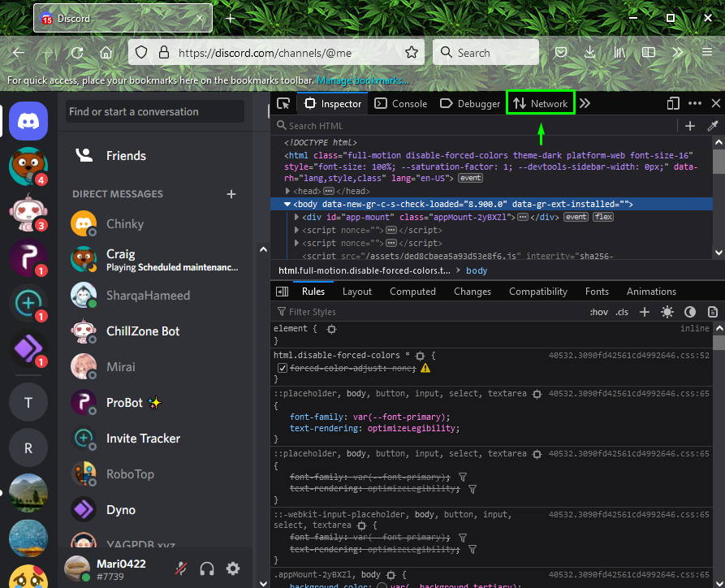Toggle dark color scheme simulation icon
This screenshot has width=725, height=588.
click(x=690, y=312)
